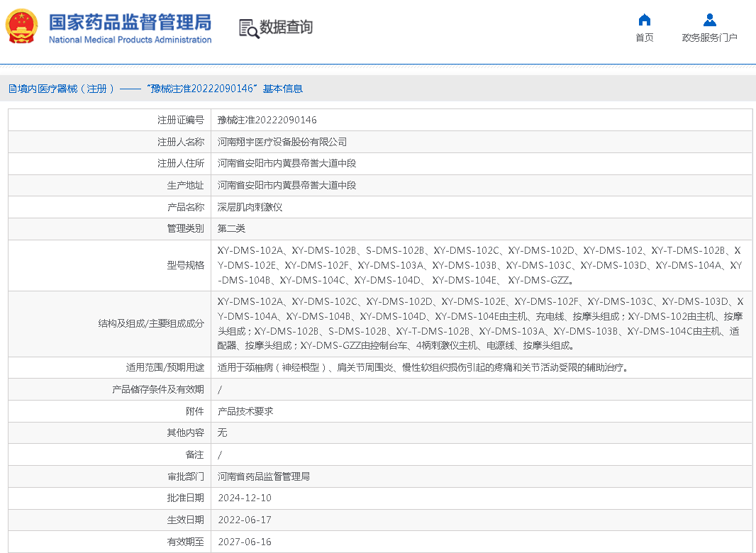756x553 pixels.
Task: Click the 数据查询 magnifier document icon
Action: tap(248, 28)
